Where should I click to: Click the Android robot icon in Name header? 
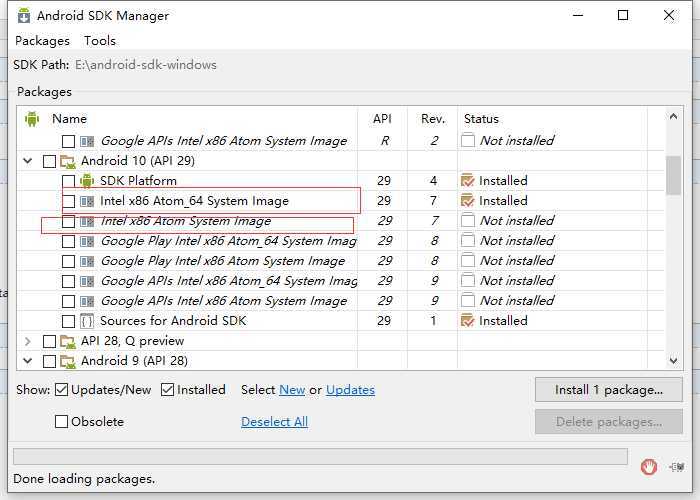pos(31,118)
